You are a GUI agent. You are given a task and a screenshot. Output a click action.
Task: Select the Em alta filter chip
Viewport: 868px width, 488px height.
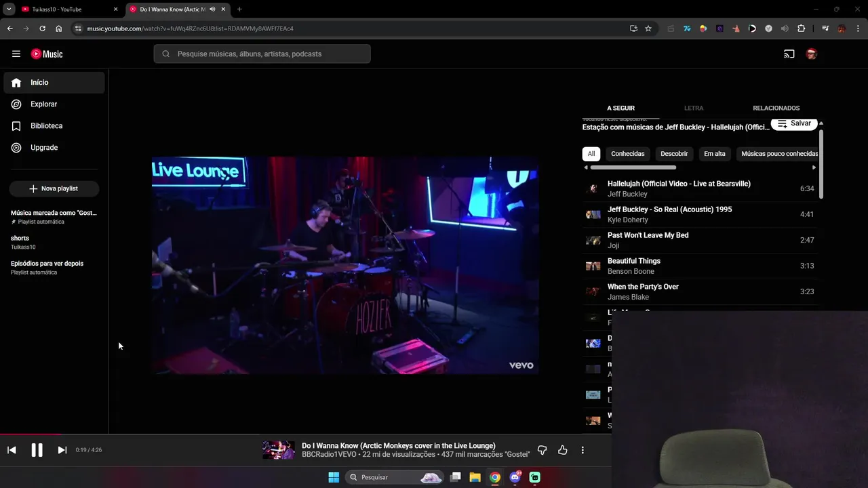click(x=715, y=154)
